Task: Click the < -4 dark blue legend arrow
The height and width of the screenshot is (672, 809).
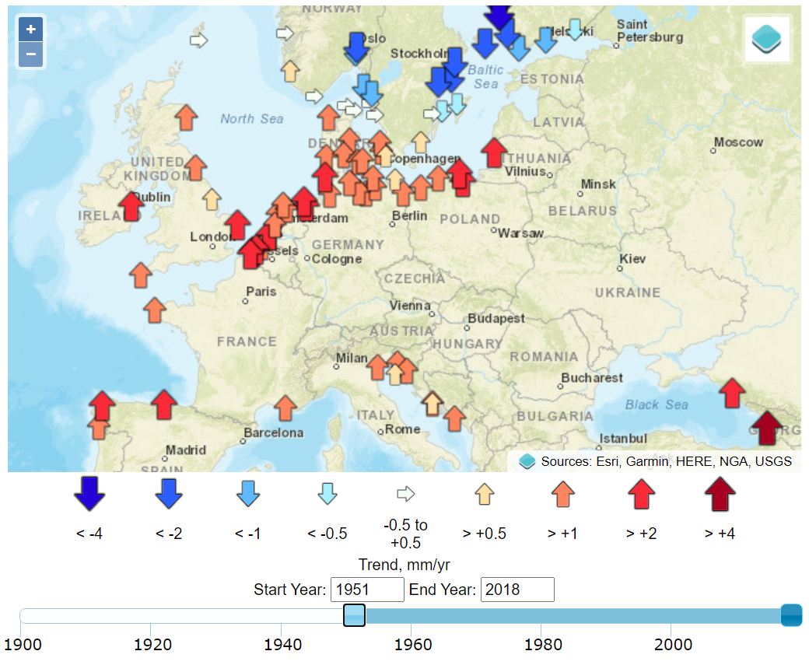Action: [90, 493]
